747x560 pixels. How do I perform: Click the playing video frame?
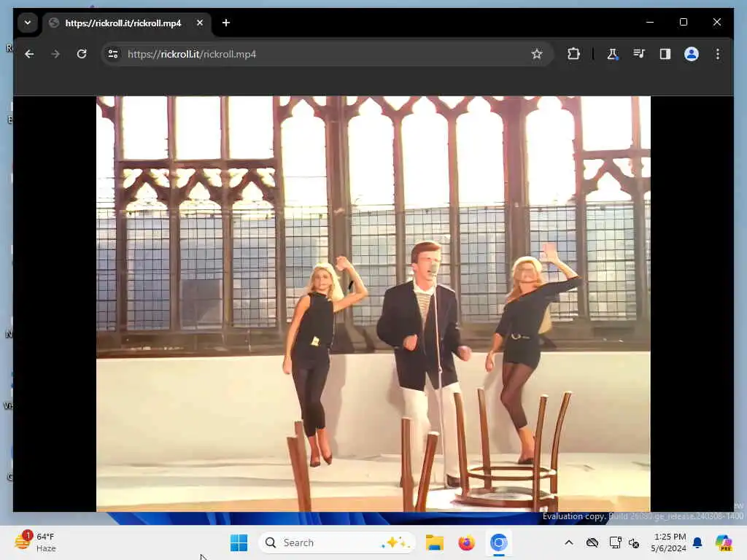coord(373,304)
